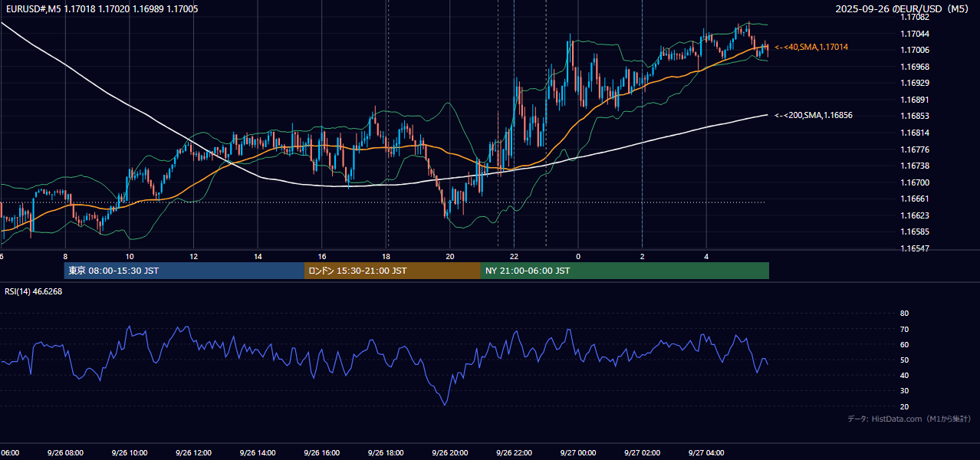Click the 東京 08:00-15:30 JST session bar
This screenshot has height=460, width=980.
184,271
